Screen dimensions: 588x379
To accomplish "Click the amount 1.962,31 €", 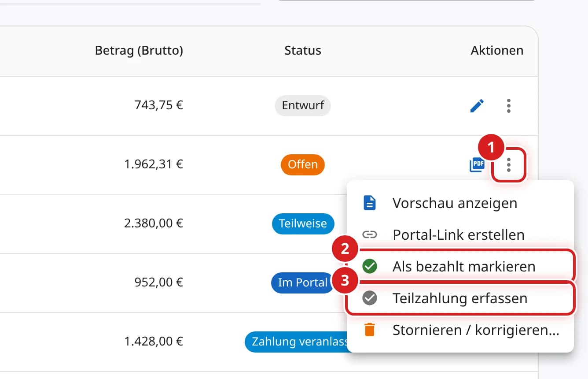I will tap(154, 165).
